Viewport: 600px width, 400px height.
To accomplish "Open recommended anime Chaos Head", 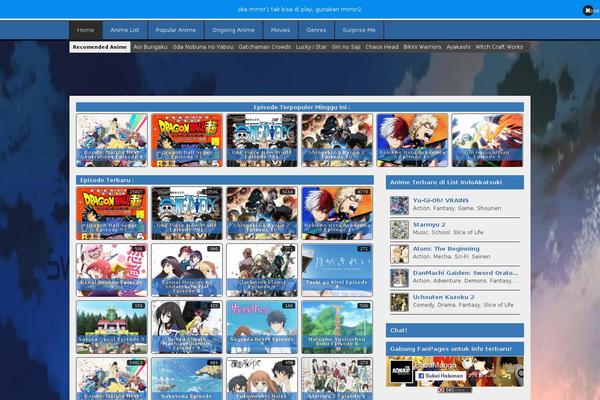I will pyautogui.click(x=382, y=47).
